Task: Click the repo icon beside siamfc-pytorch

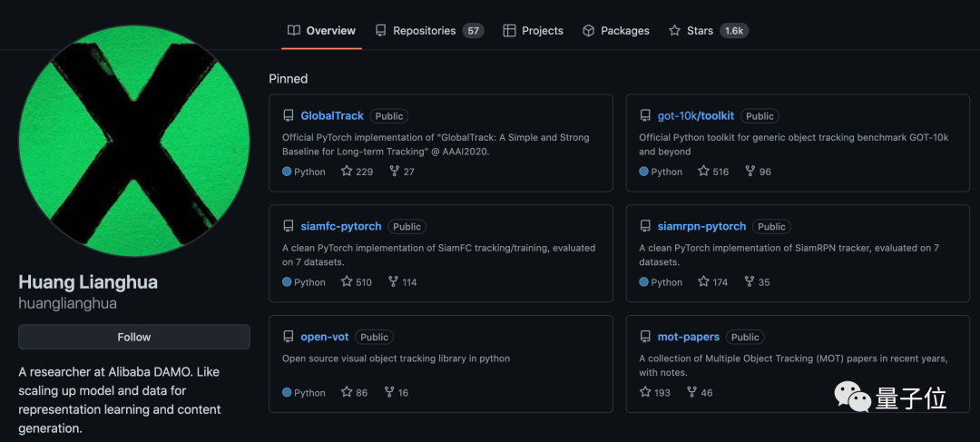Action: pos(289,226)
